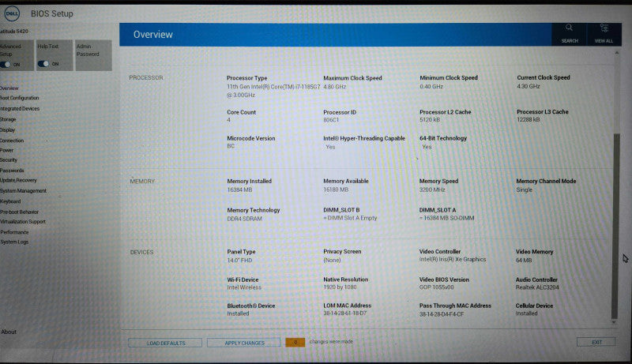Go to Display settings
632x364 pixels.
8,130
